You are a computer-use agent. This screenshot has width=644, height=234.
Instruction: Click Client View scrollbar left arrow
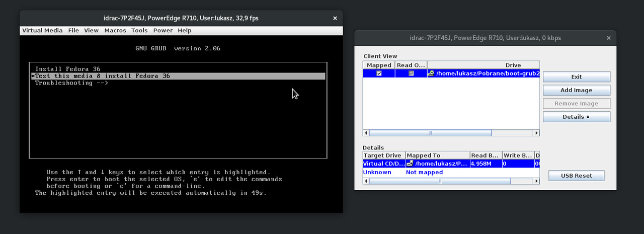366,133
